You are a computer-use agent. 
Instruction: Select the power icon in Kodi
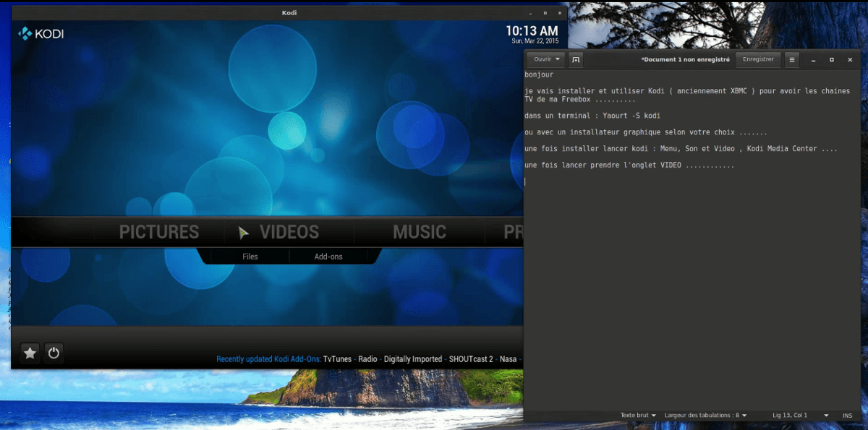(54, 353)
